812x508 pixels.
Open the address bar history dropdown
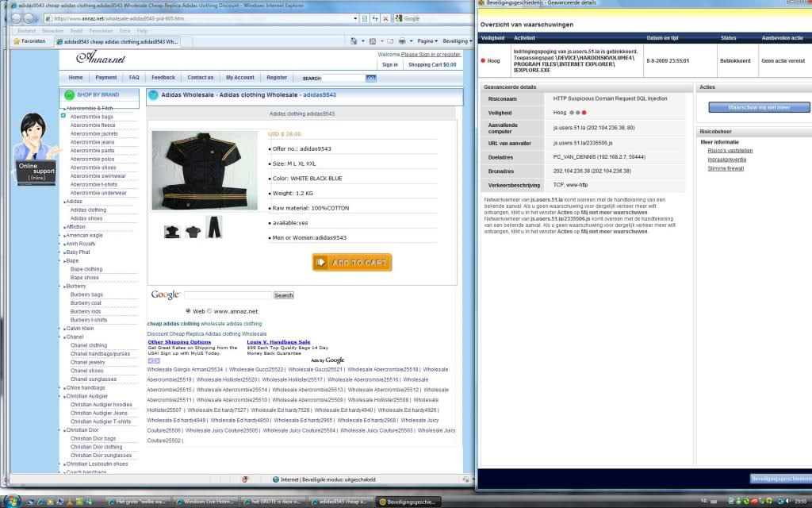point(354,18)
